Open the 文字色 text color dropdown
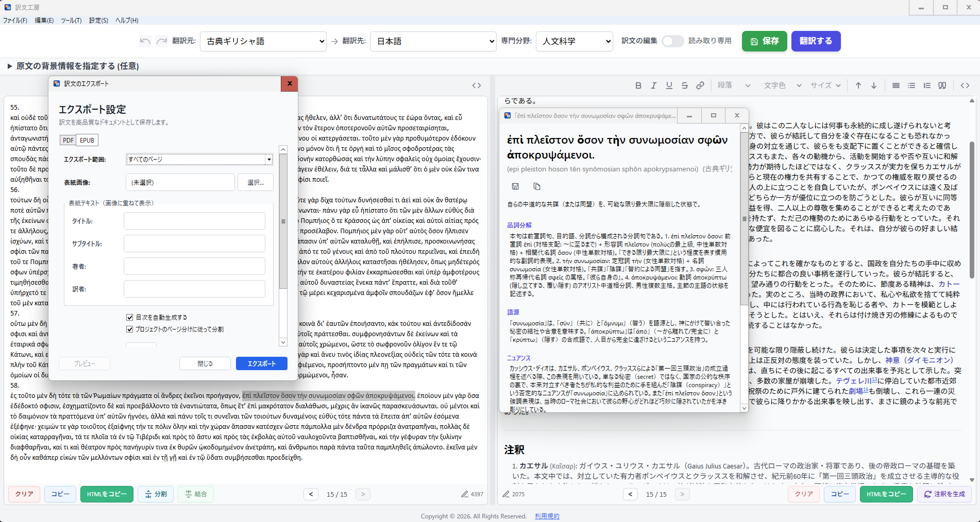 coord(783,85)
